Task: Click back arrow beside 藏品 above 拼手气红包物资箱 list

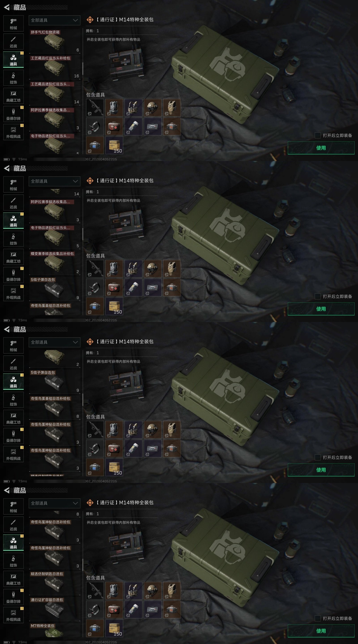Action: (x=7, y=7)
